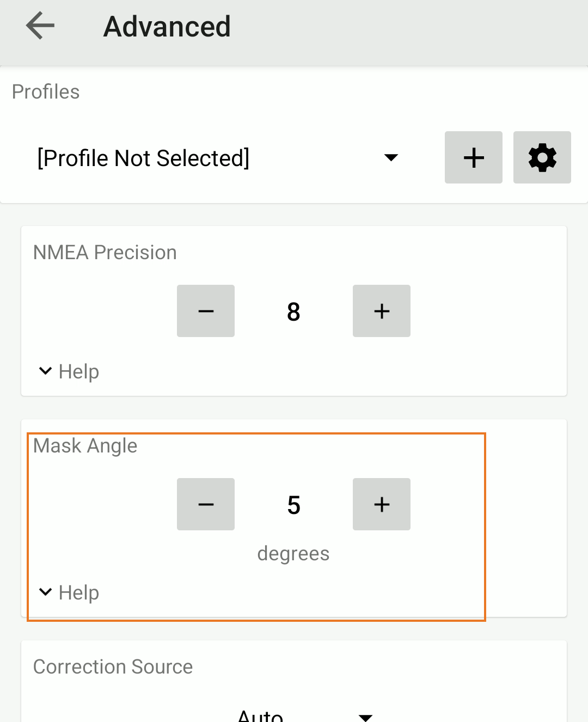The height and width of the screenshot is (722, 588).
Task: Click the Mask Angle value 5
Action: coord(293,505)
